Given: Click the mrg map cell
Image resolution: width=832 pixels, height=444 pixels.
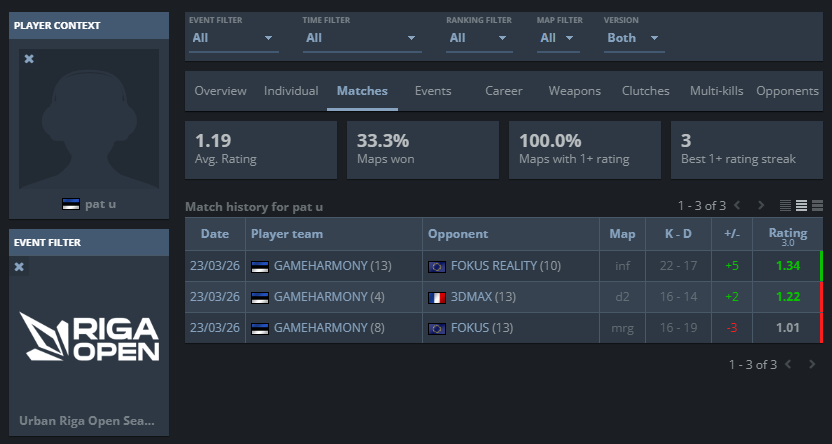Looking at the screenshot, I should pos(622,328).
